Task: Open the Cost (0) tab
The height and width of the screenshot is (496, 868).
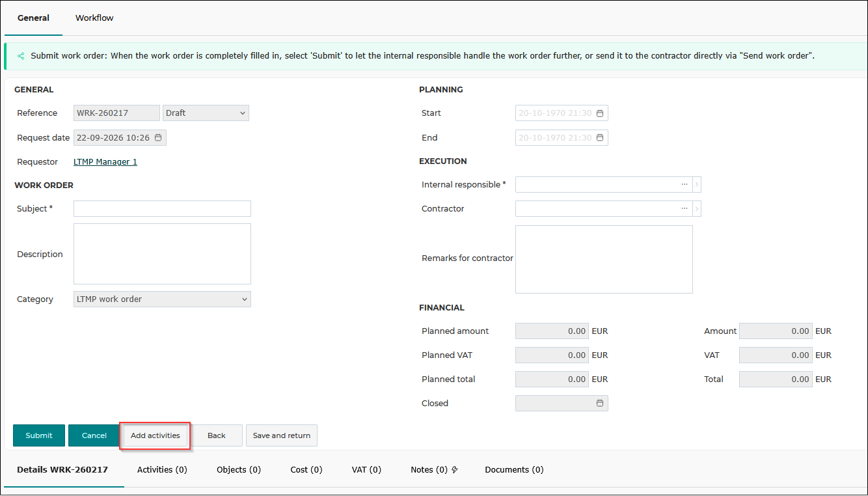Action: [x=306, y=469]
